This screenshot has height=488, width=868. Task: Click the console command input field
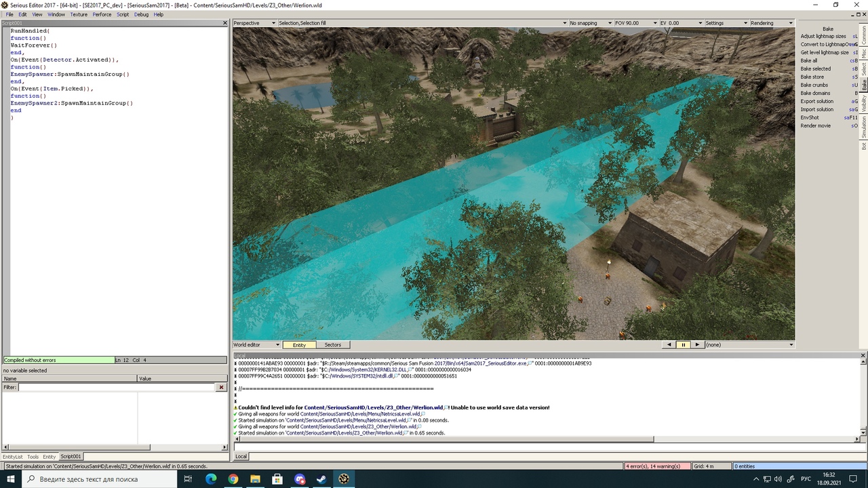(550, 446)
